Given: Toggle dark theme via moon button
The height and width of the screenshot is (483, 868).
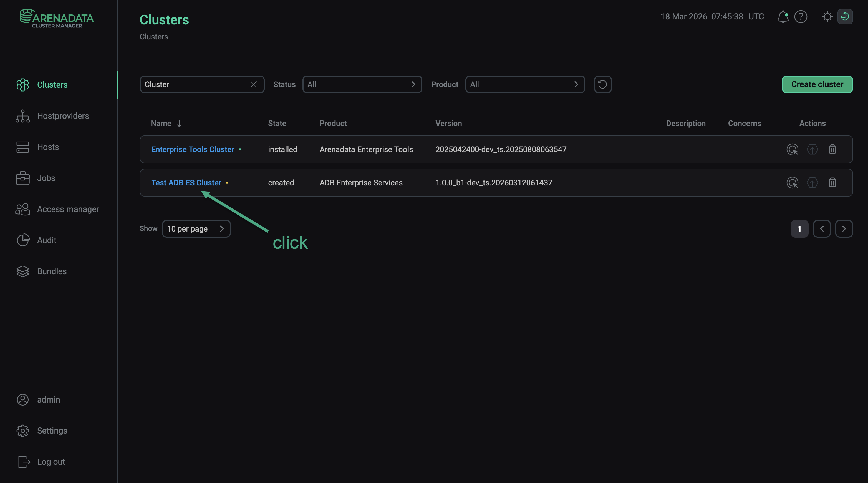Looking at the screenshot, I should [x=845, y=16].
